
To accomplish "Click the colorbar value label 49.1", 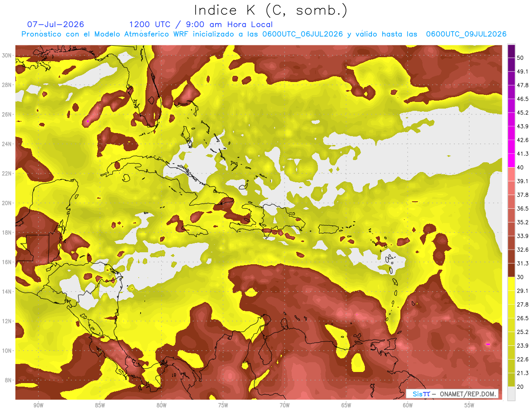I will click(x=523, y=71).
